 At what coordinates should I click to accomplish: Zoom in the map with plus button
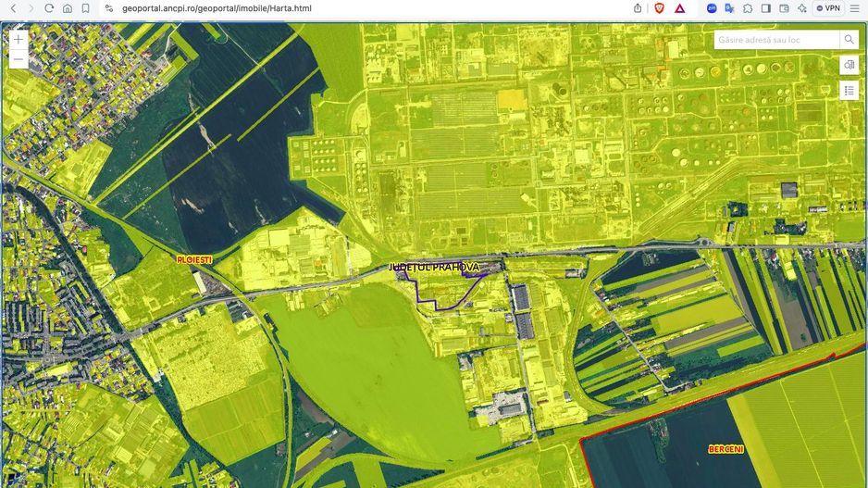point(19,39)
